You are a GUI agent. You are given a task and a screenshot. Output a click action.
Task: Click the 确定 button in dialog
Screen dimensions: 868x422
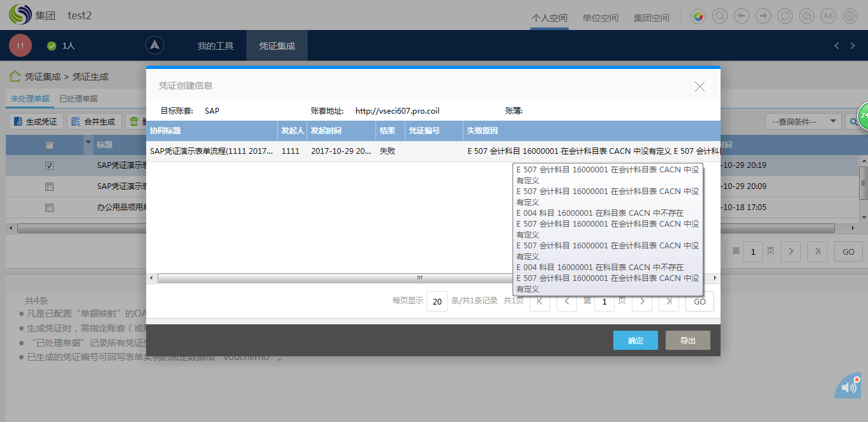point(636,340)
